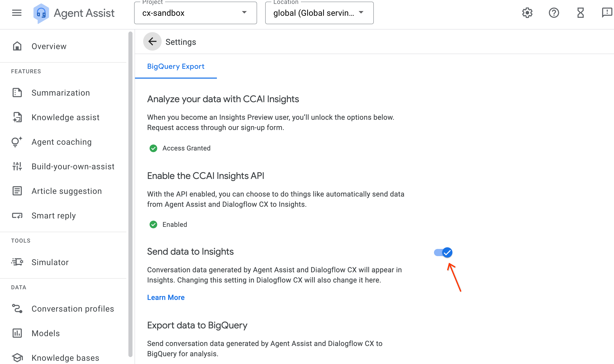Select the BigQuery Export tab

176,67
